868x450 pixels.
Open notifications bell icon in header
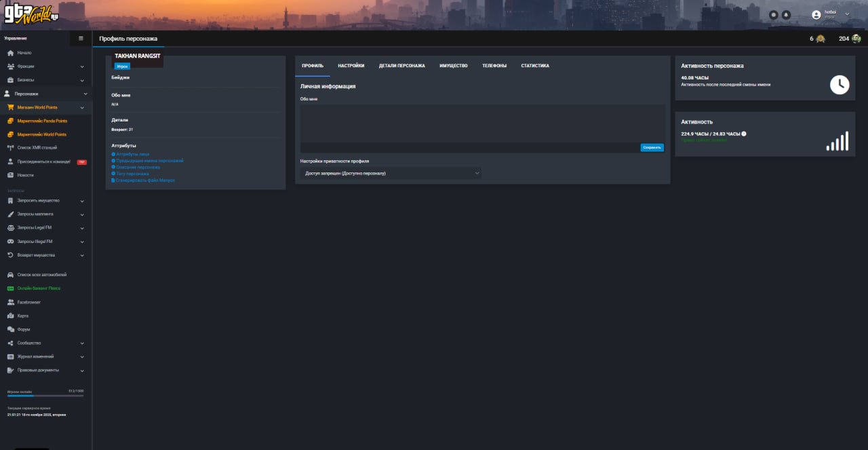pyautogui.click(x=786, y=14)
